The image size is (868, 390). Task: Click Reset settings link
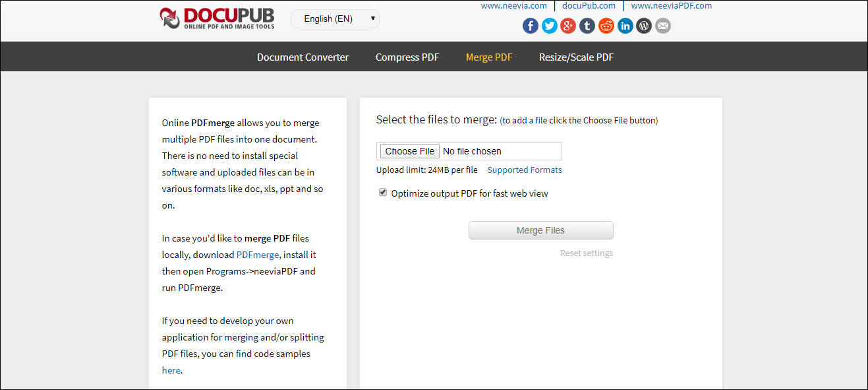point(587,253)
